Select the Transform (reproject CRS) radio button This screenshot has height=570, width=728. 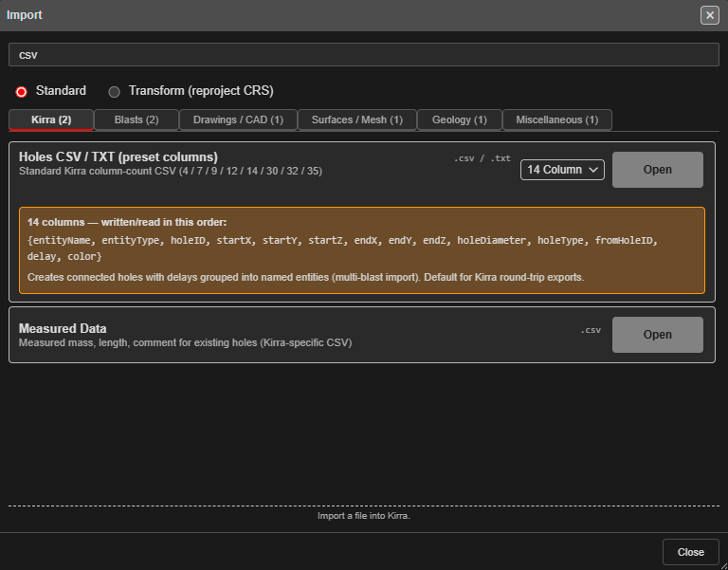(x=114, y=91)
